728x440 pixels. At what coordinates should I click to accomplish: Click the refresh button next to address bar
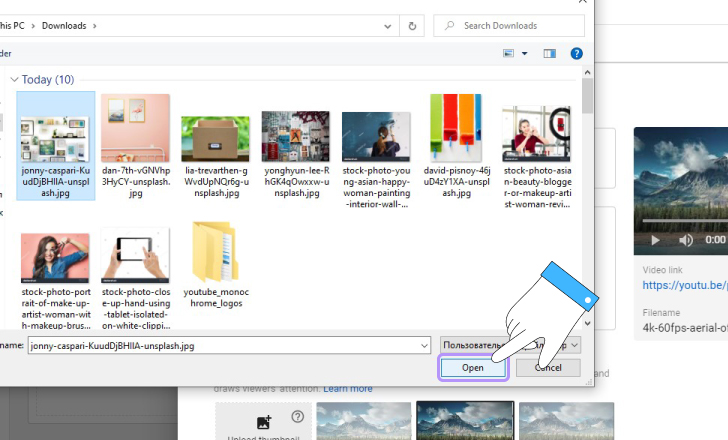point(412,26)
